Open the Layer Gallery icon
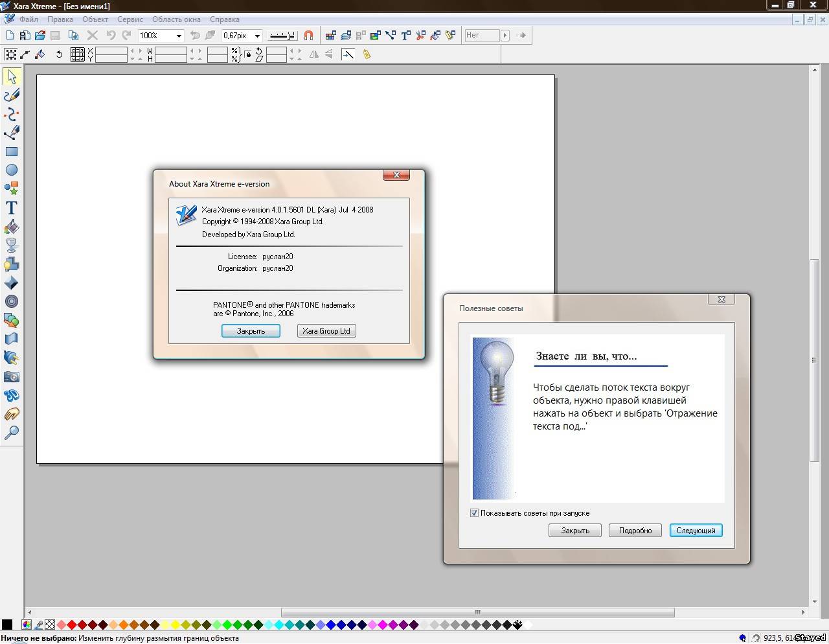Viewport: 829px width, 644px height. [x=346, y=35]
